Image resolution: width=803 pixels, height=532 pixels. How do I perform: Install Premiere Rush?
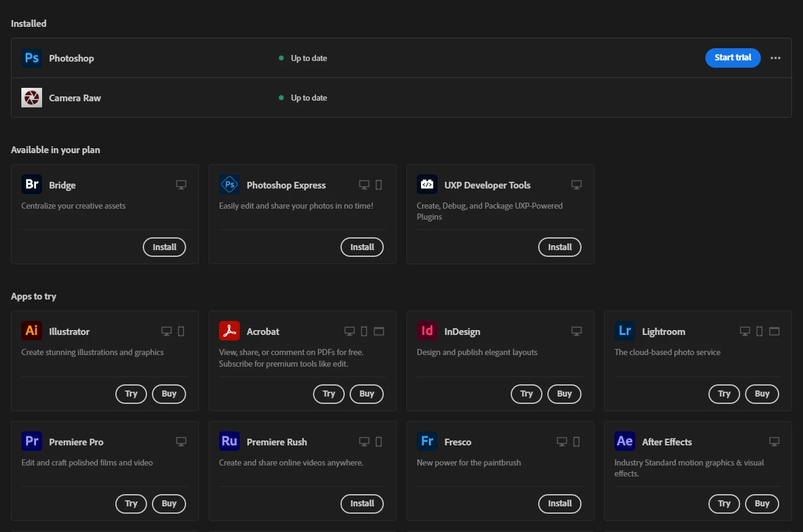(362, 503)
